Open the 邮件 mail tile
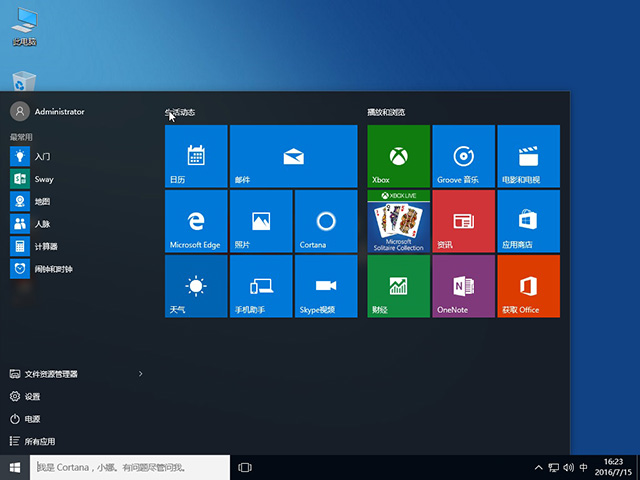This screenshot has height=480, width=640. click(293, 156)
